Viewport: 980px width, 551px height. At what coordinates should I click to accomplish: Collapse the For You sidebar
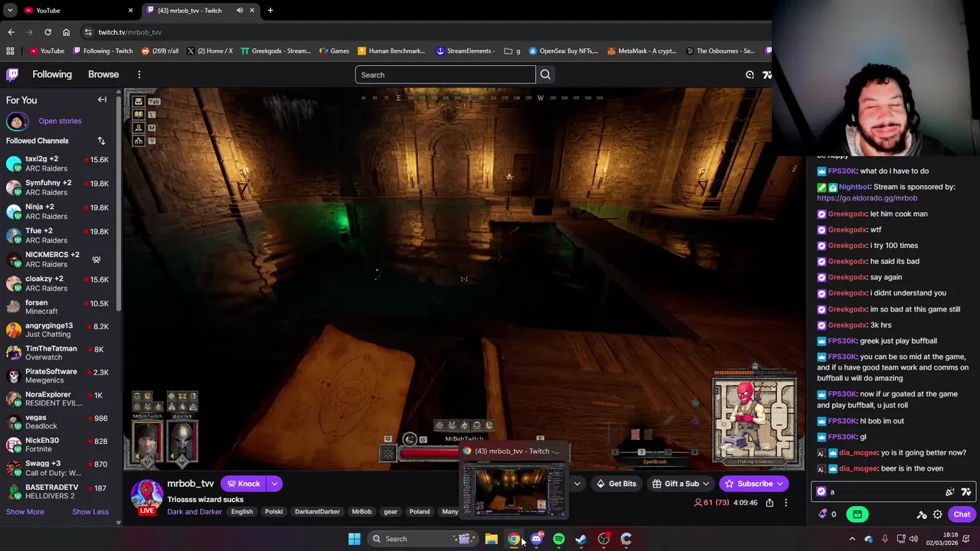[102, 99]
